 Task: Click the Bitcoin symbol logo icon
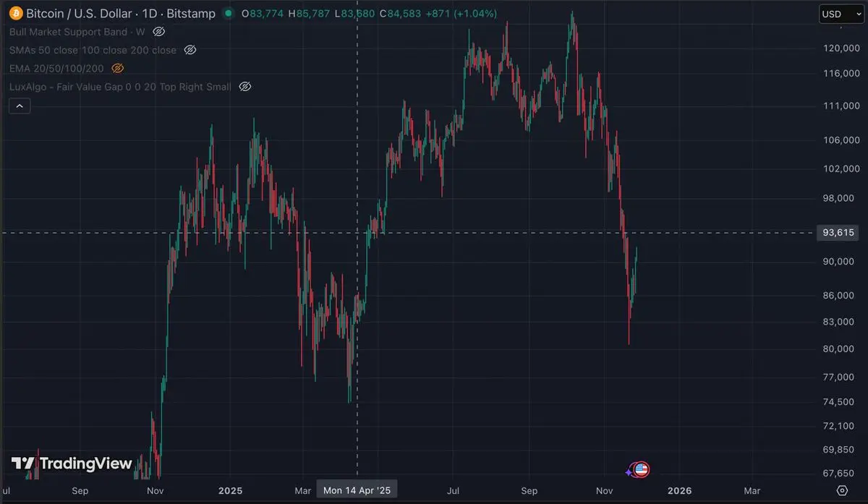click(x=16, y=14)
